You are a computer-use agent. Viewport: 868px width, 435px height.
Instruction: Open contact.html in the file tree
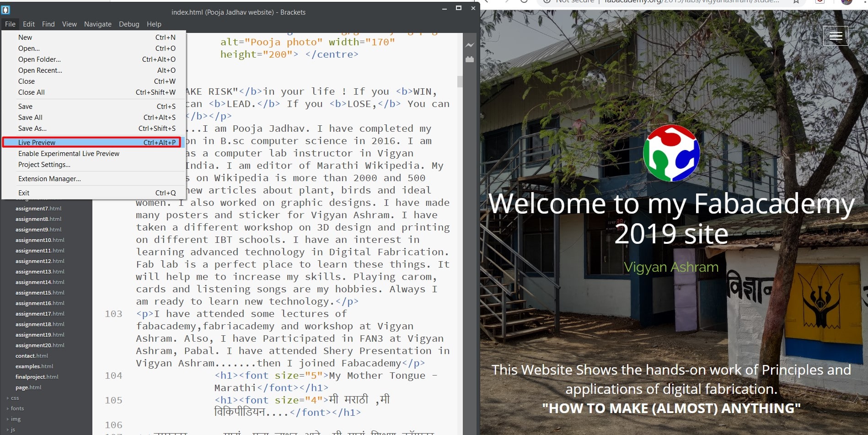pyautogui.click(x=32, y=356)
